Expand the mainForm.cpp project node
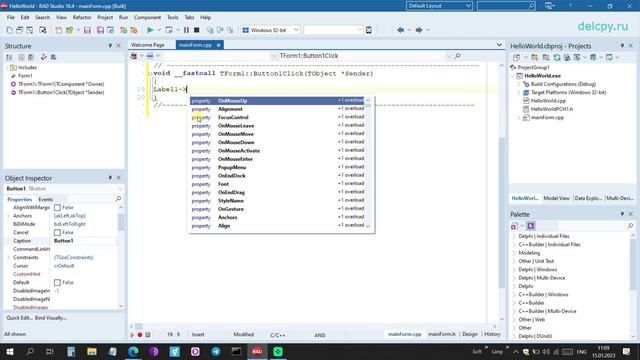The height and width of the screenshot is (360, 640). 519,118
